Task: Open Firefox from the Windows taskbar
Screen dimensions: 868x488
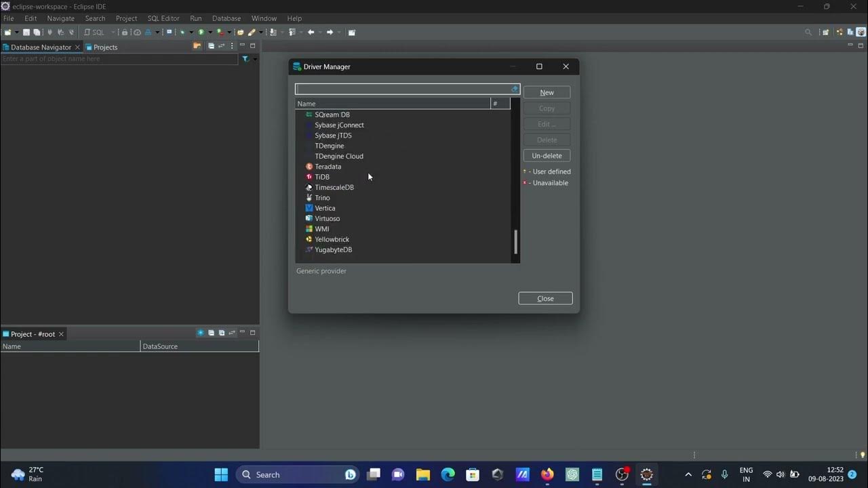Action: point(547,474)
